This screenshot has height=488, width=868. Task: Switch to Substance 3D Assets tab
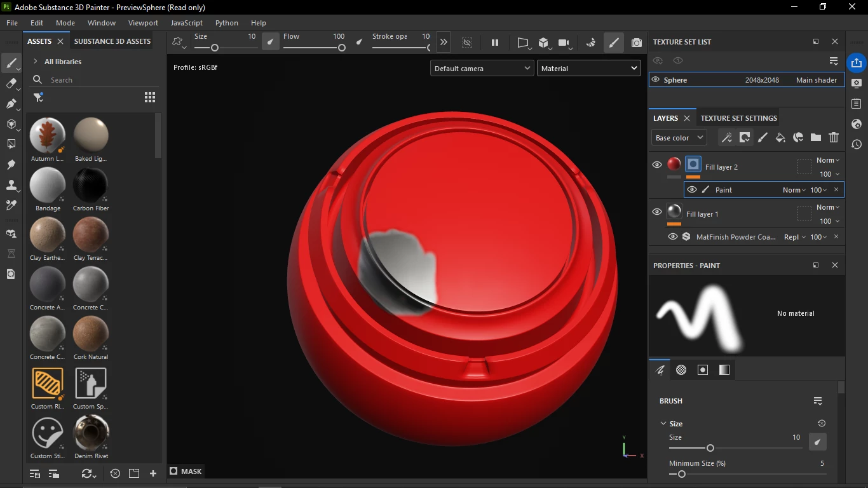[112, 41]
